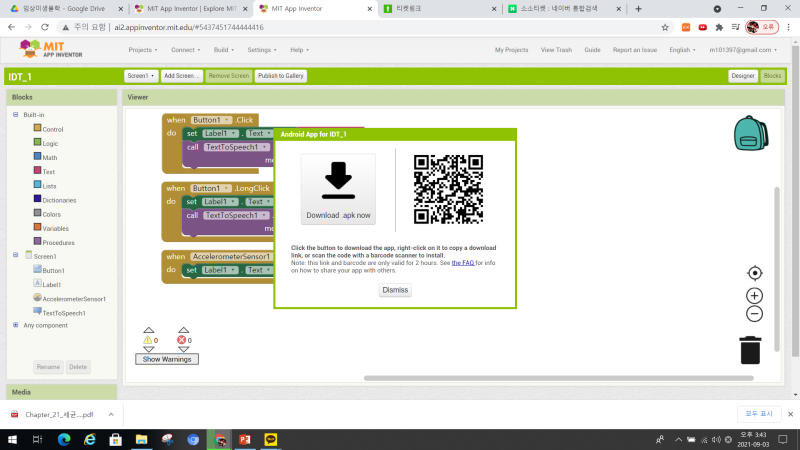Screen dimensions: 800x450
Task: Open the account email dropdown
Action: pyautogui.click(x=743, y=50)
